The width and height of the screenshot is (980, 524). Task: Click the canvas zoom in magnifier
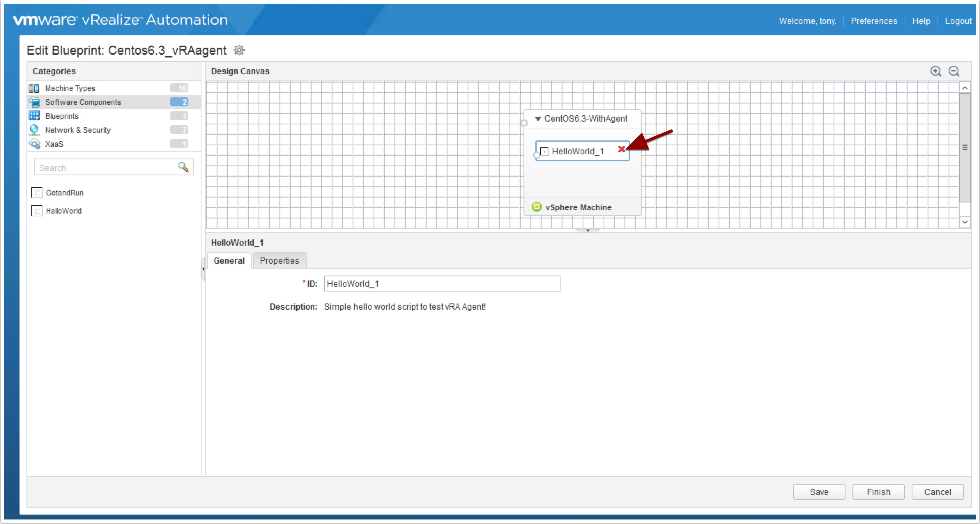pos(935,71)
